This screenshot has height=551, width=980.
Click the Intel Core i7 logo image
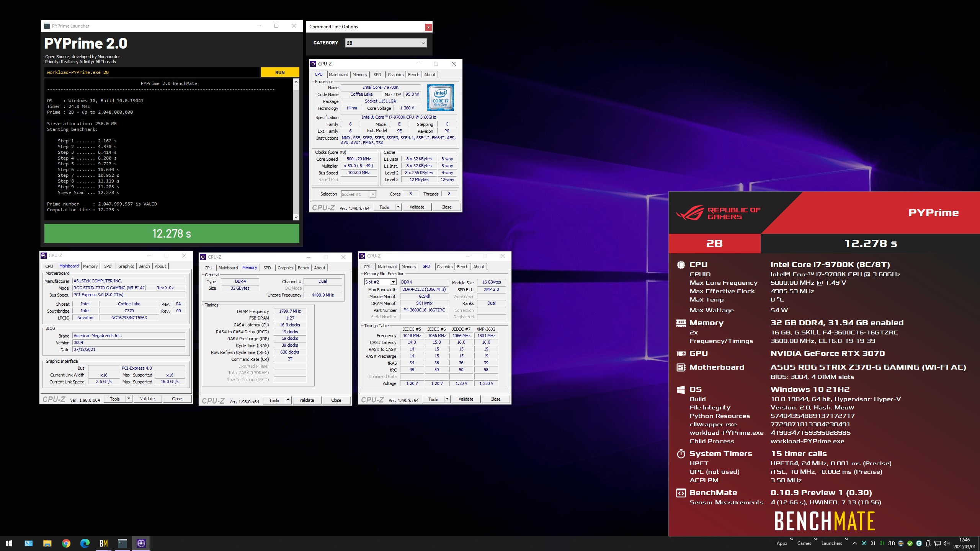tap(441, 98)
